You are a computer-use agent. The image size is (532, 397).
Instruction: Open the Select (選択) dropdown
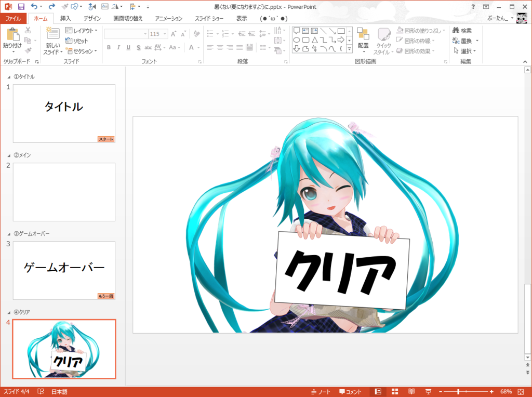465,51
